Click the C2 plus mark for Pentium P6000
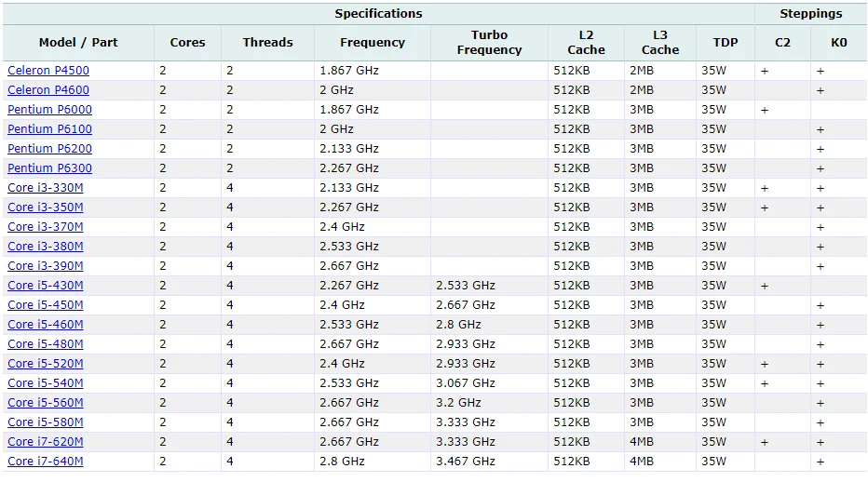The image size is (868, 482). 765,110
